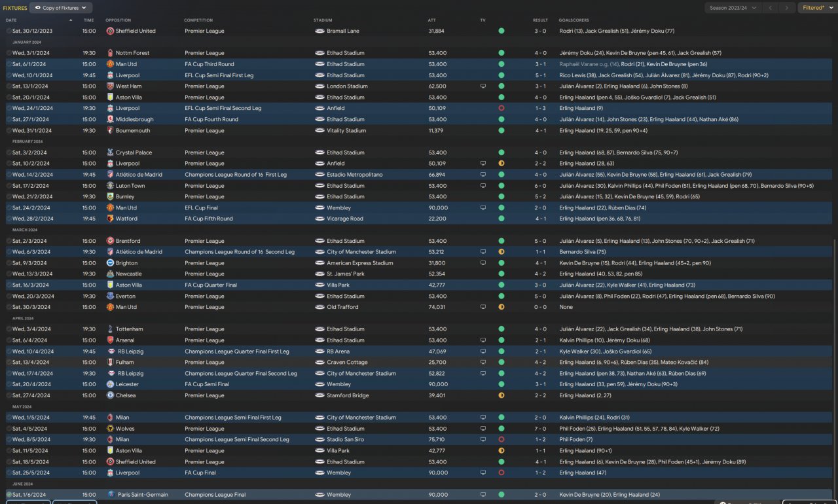Open the Filtered dropdown
838x504 pixels.
click(817, 8)
